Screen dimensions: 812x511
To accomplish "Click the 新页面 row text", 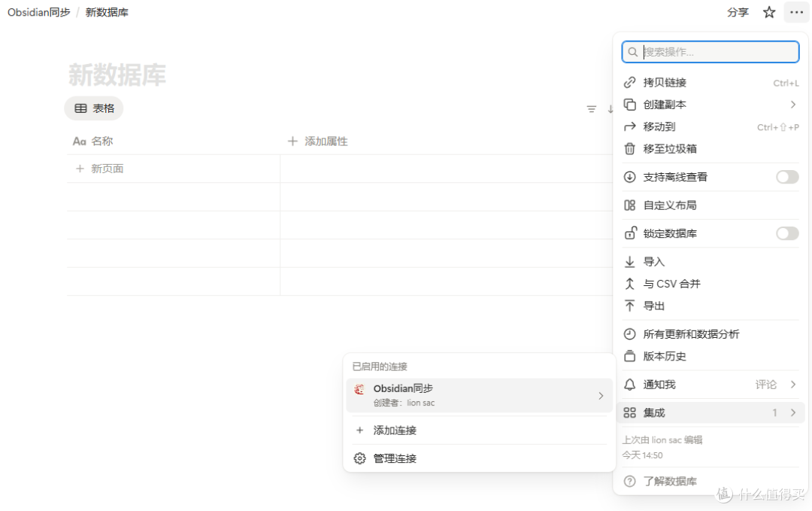I will pos(108,169).
